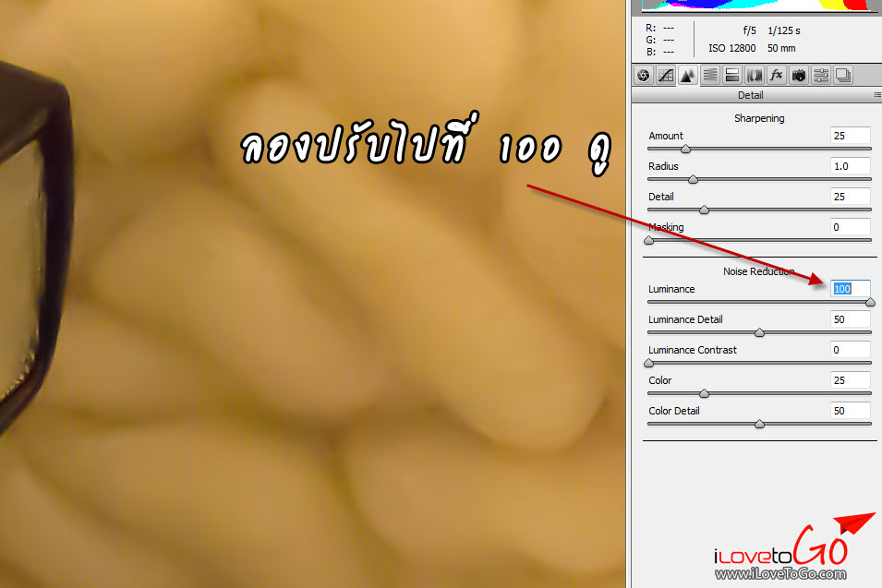
Task: Open the Effects fx panel icon
Action: [x=776, y=75]
